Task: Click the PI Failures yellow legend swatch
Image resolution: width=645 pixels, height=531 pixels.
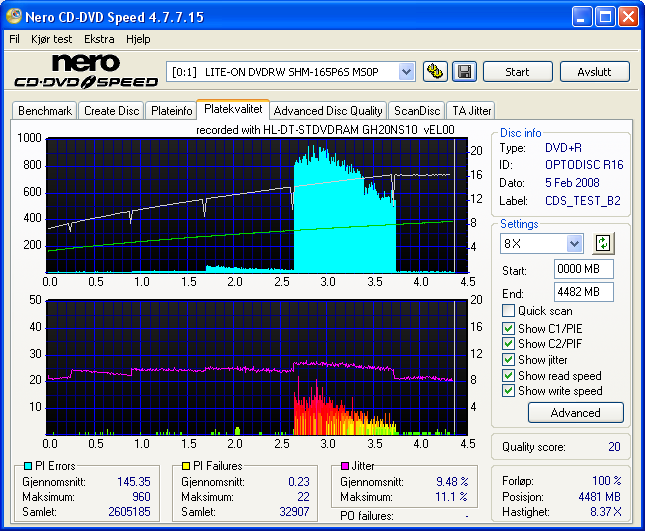Action: point(186,466)
